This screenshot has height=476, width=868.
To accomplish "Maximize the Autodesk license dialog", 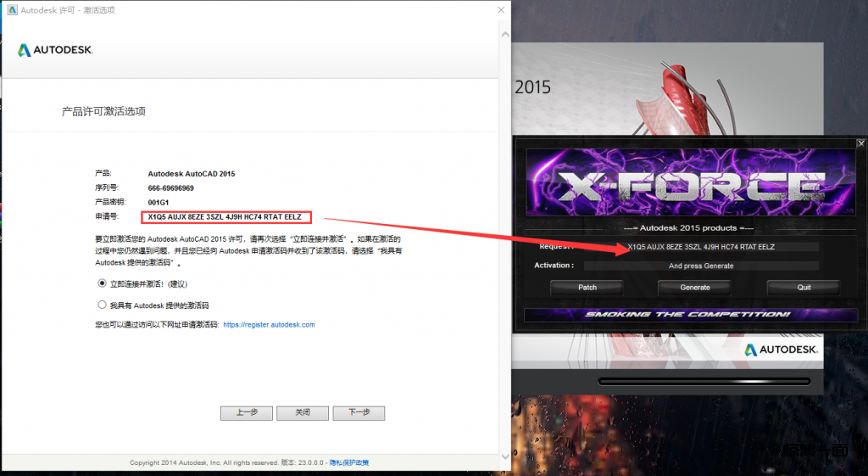I will pyautogui.click(x=460, y=10).
